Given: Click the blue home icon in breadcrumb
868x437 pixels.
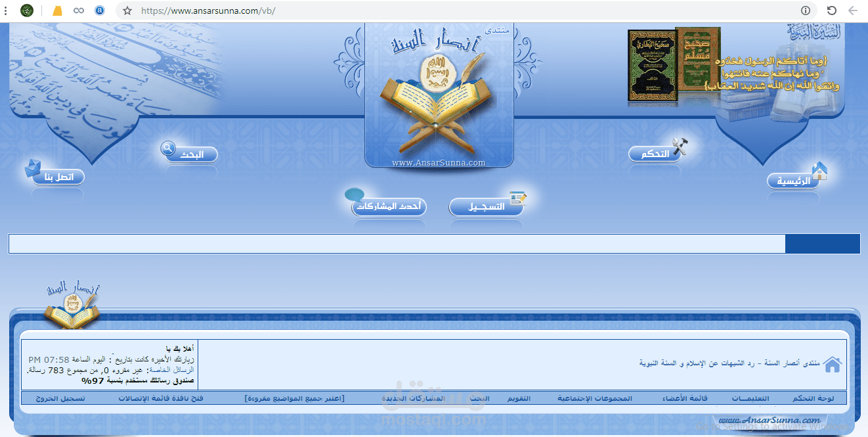Looking at the screenshot, I should 832,365.
